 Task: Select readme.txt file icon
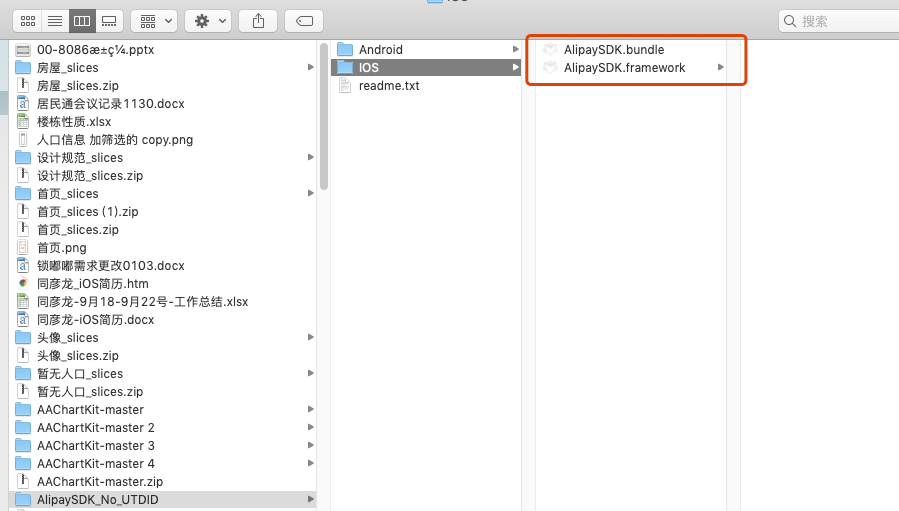pos(345,85)
